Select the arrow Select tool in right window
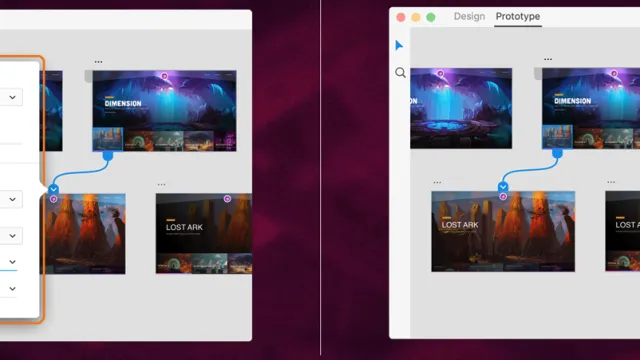This screenshot has height=360, width=640. pos(399,45)
